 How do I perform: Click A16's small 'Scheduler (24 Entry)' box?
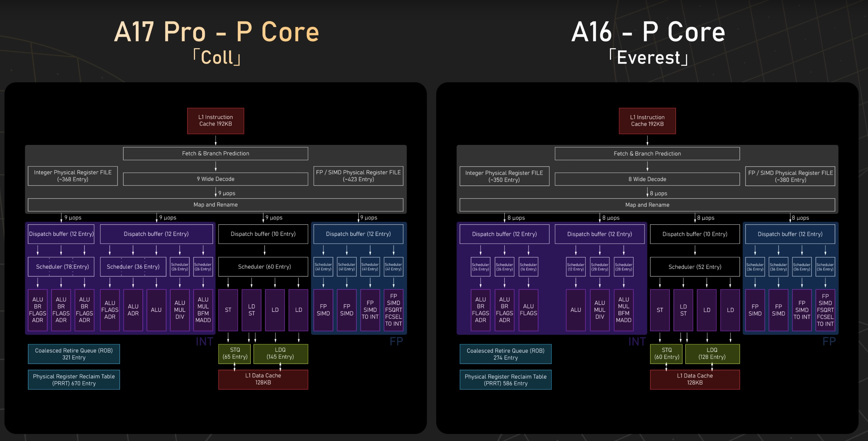coord(480,267)
